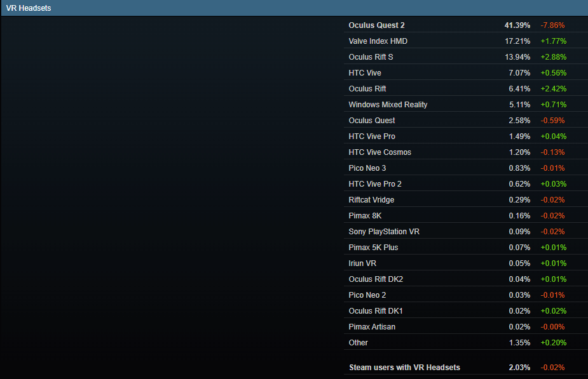Click the 1.49% share value

click(519, 136)
